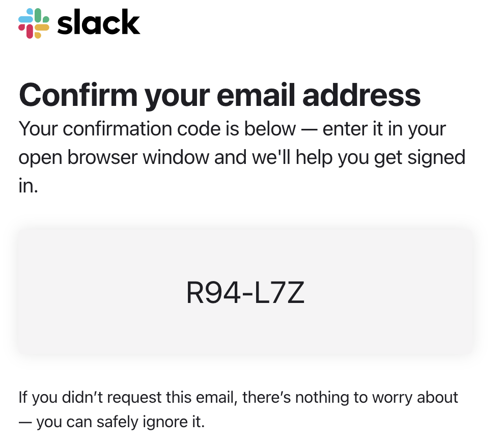Click the black "slack" wordmark text

pyautogui.click(x=98, y=23)
